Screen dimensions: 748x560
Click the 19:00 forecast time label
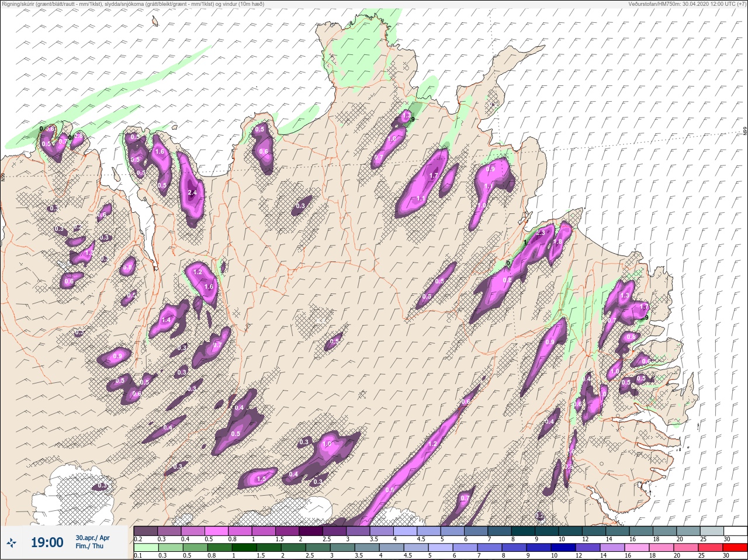tap(47, 542)
